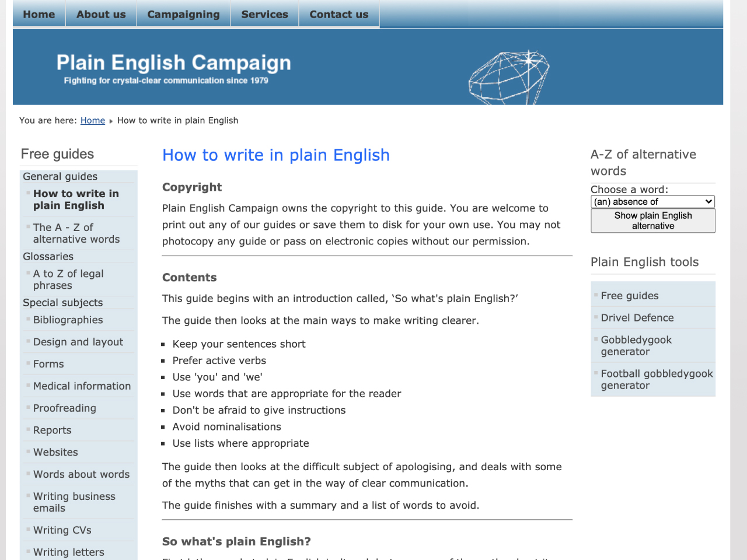
Task: Click "Don't be afraid to give instructions" item
Action: pyautogui.click(x=259, y=410)
